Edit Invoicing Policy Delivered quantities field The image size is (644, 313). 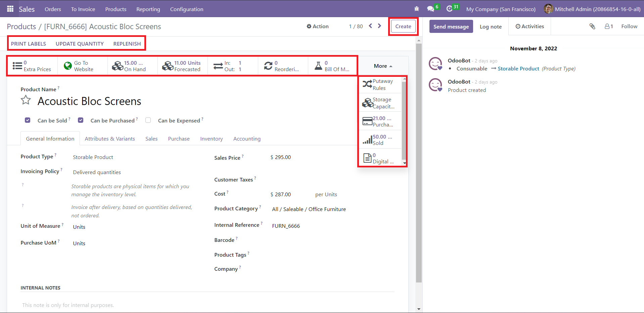pyautogui.click(x=97, y=172)
